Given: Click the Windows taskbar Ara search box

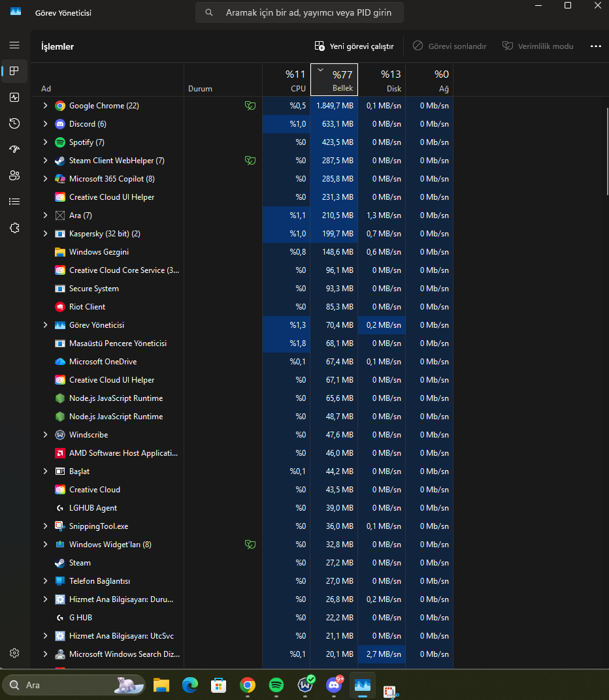Looking at the screenshot, I should (74, 685).
